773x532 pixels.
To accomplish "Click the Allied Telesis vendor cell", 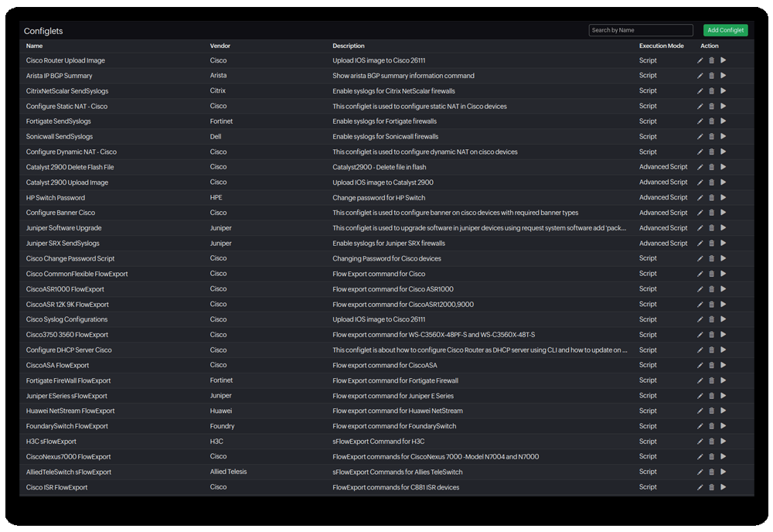I will tap(228, 472).
